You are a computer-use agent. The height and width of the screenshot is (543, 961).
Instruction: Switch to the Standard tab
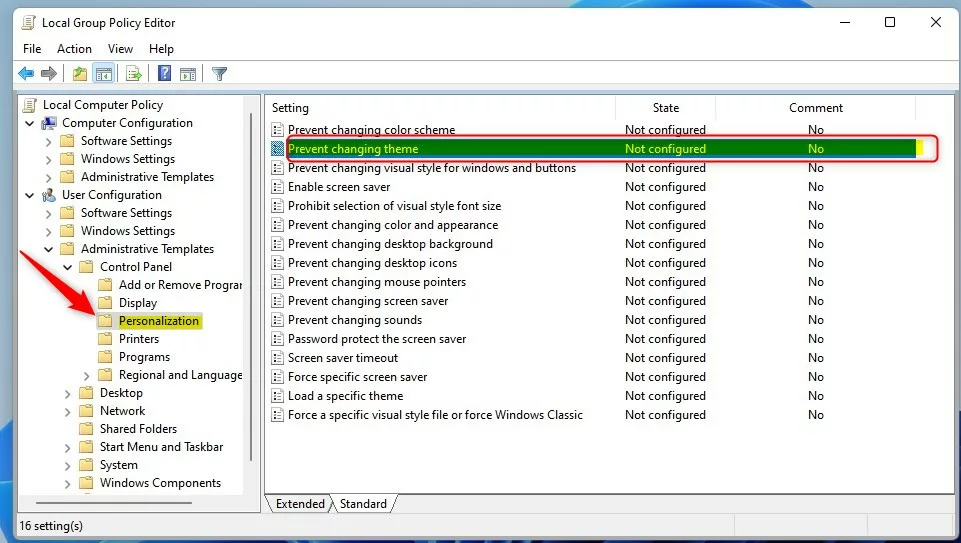(x=363, y=504)
